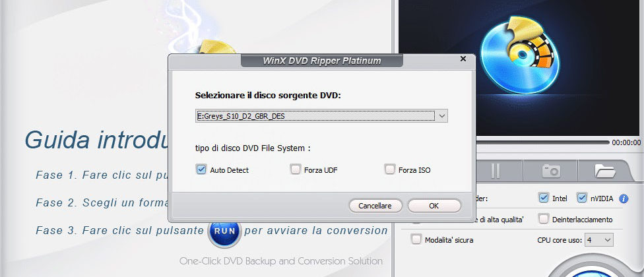The image size is (644, 277).
Task: Toggle the Auto Detect checkbox
Action: (201, 169)
